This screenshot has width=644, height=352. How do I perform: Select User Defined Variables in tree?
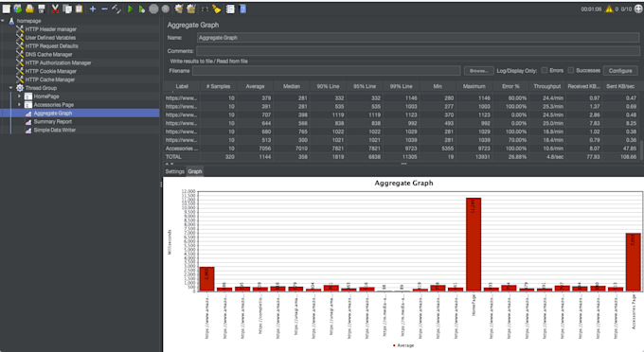(50, 37)
